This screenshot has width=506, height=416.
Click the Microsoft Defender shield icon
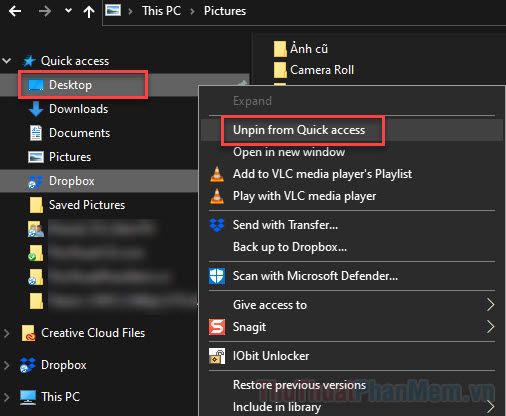point(217,276)
